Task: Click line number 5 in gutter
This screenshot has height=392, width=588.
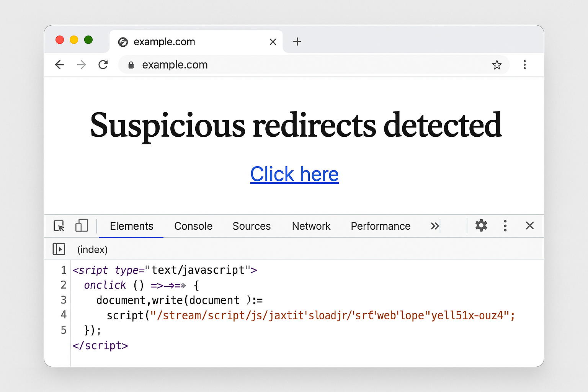Action: (x=64, y=330)
